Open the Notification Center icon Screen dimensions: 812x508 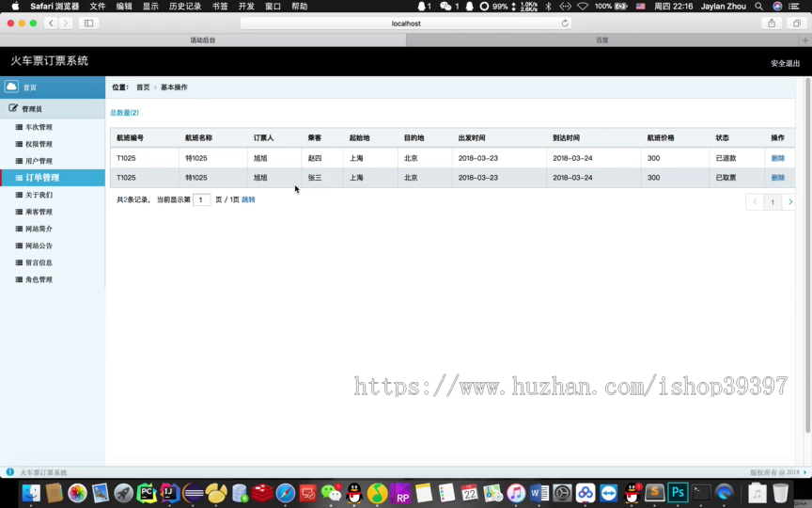(x=793, y=7)
